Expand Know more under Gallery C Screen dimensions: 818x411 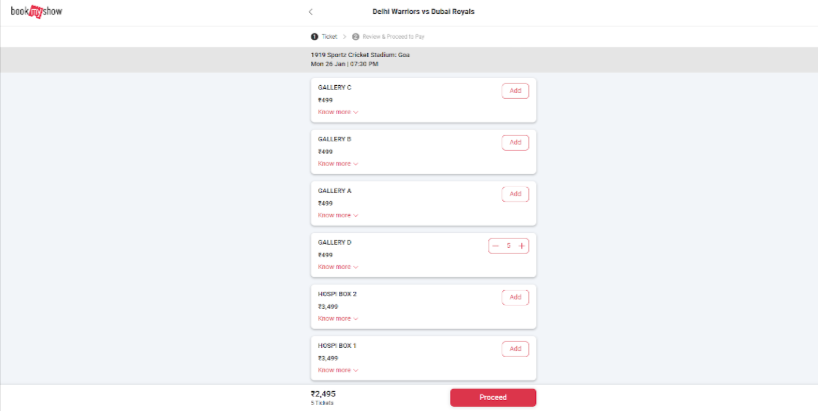tap(337, 112)
